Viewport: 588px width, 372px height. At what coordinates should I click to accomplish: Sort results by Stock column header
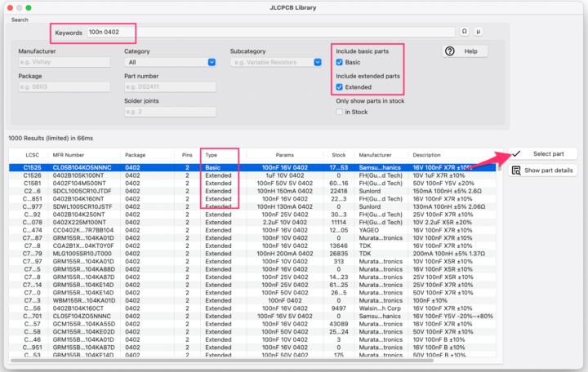pos(338,154)
